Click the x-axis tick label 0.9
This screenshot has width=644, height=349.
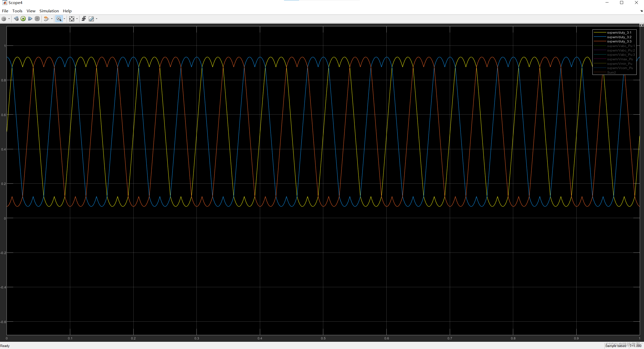pyautogui.click(x=576, y=338)
